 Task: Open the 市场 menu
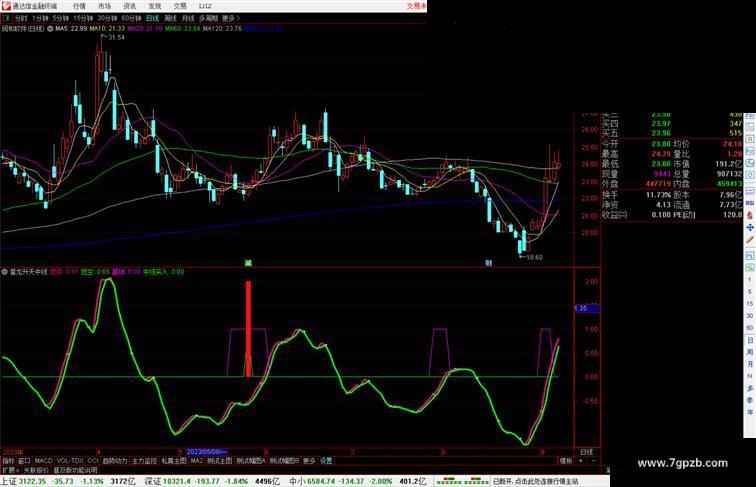pyautogui.click(x=104, y=6)
